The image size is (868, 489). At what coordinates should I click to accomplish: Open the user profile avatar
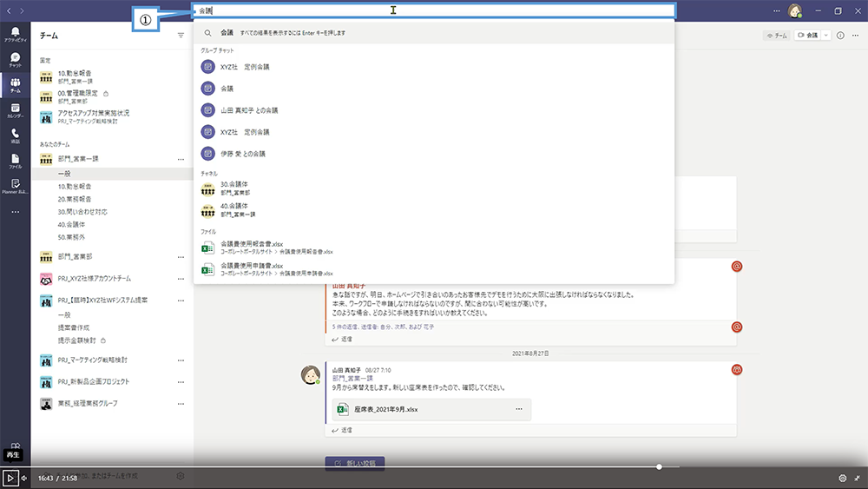(795, 10)
